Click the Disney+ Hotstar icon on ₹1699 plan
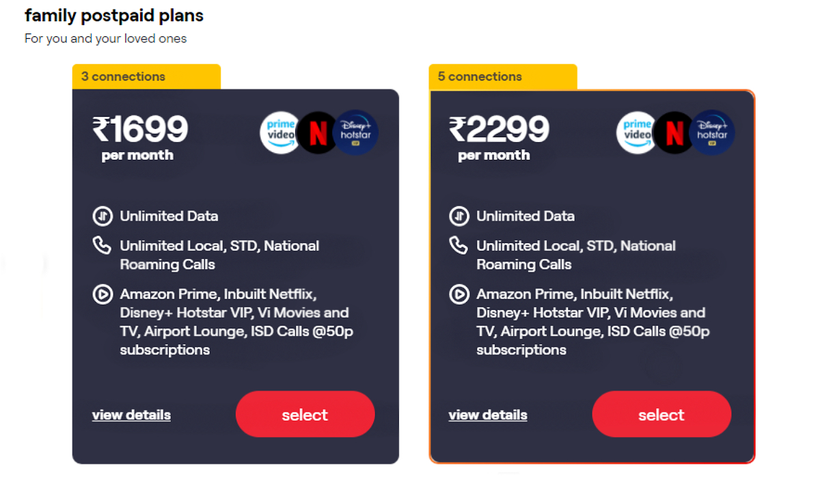820x504 pixels. click(x=356, y=131)
